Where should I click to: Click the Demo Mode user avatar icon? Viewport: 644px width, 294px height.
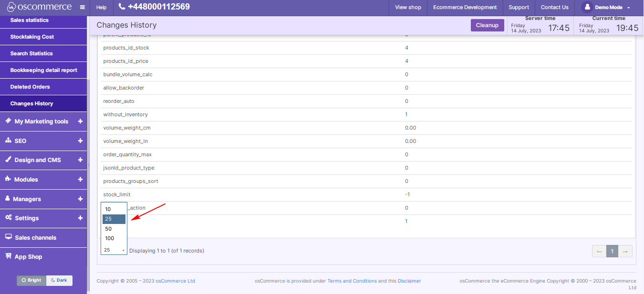pyautogui.click(x=587, y=7)
